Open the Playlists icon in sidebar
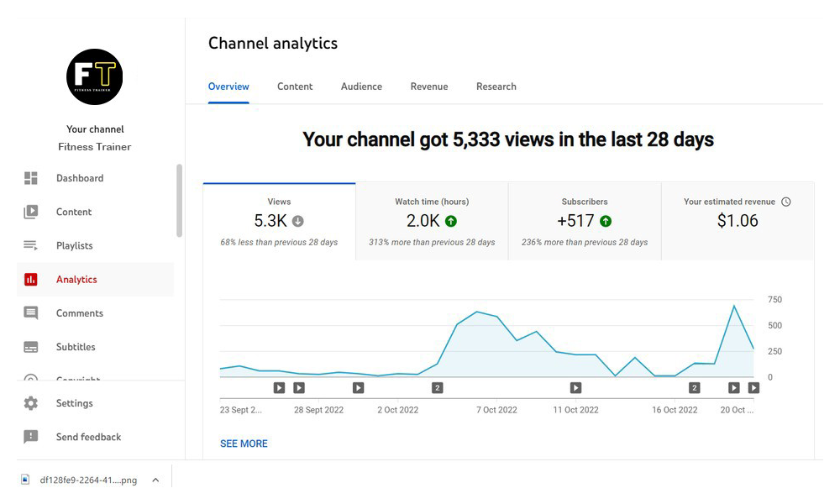The width and height of the screenshot is (840, 504). coord(31,245)
